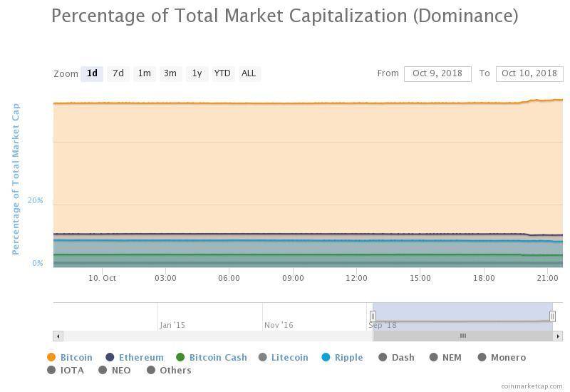Viewport: 570px width, 392px height.
Task: Zoom chart to YTD
Action: point(222,73)
